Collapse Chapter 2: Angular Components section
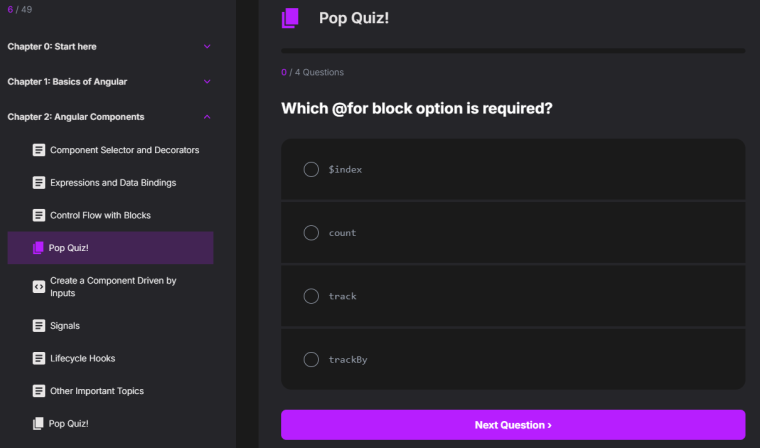760x448 pixels. tap(207, 117)
